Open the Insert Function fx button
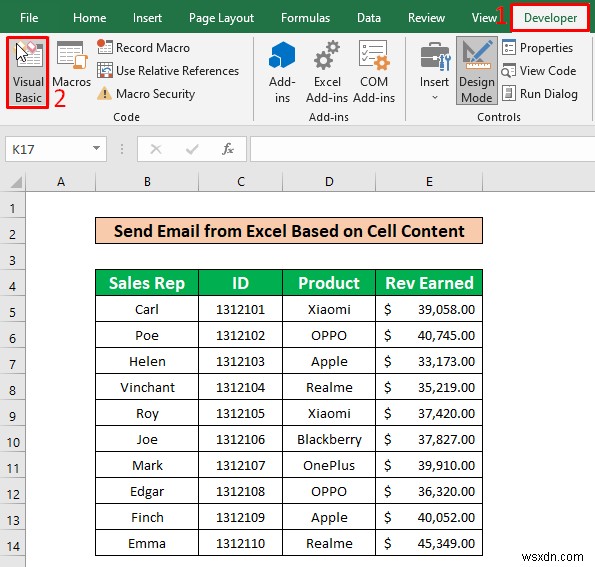Screen dimensions: 595x567 click(228, 149)
